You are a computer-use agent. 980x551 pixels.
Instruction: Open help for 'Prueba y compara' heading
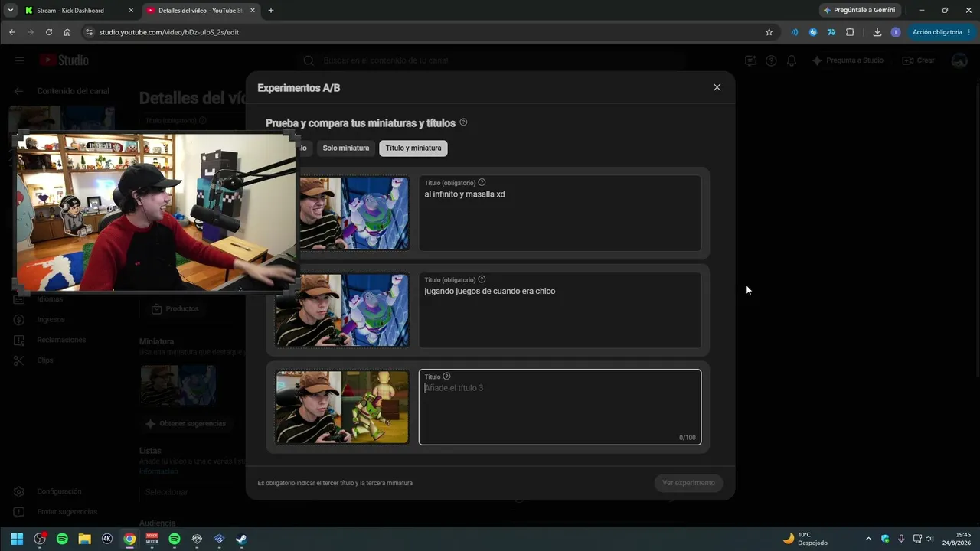pos(463,122)
